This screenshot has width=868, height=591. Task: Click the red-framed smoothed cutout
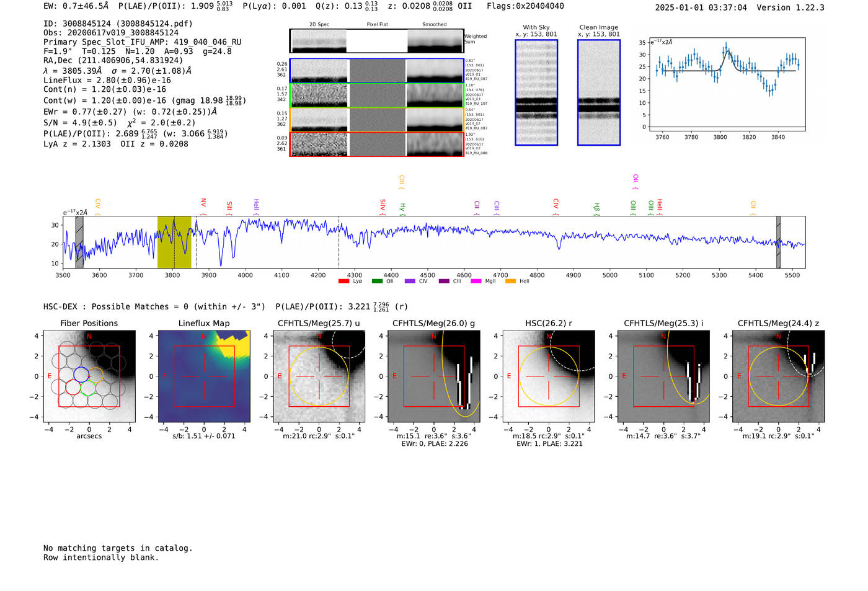coord(435,144)
